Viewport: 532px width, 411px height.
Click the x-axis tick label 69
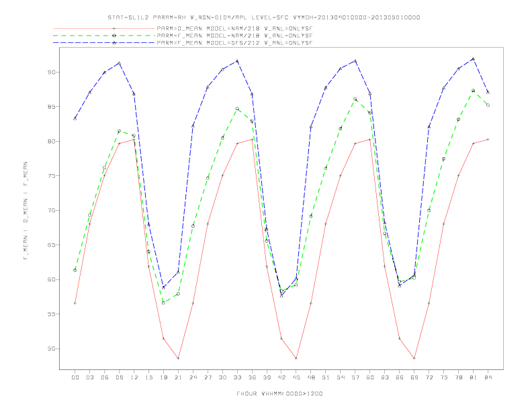click(414, 377)
